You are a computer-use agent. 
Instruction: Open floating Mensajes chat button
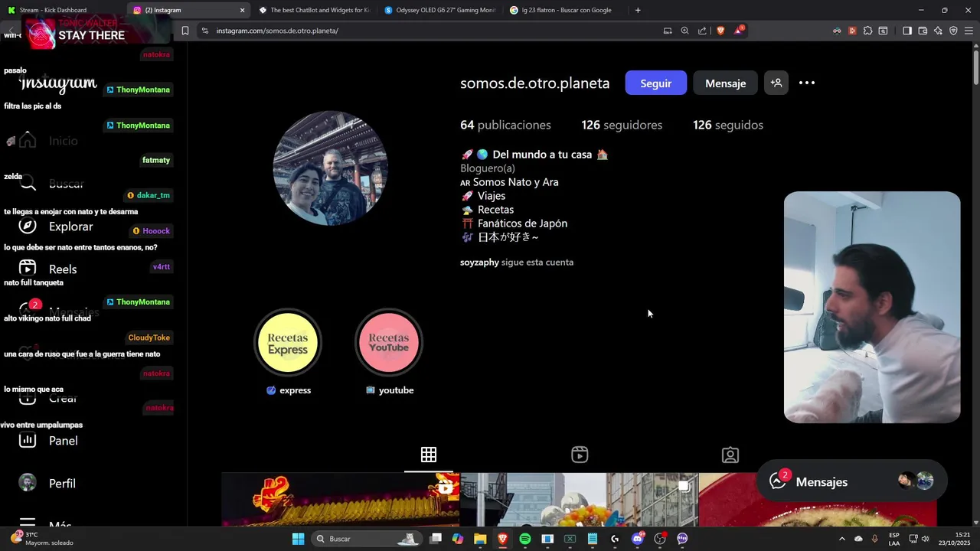tap(851, 481)
